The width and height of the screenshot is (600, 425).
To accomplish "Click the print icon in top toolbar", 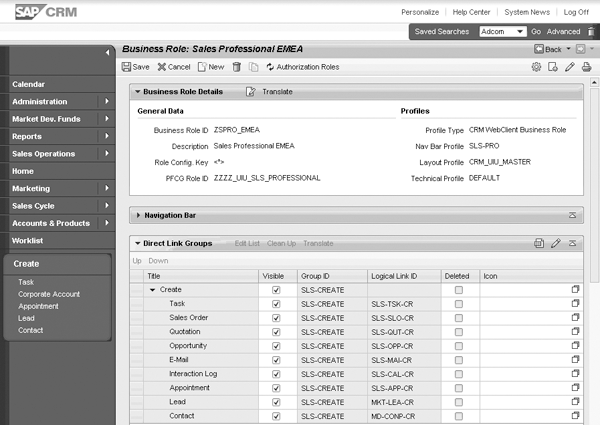I will click(585, 67).
